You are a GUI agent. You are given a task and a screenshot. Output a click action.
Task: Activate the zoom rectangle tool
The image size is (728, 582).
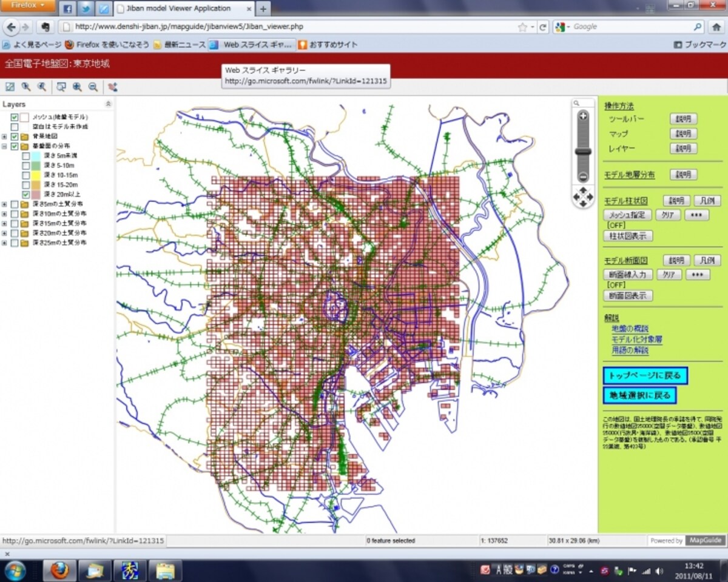pos(61,87)
